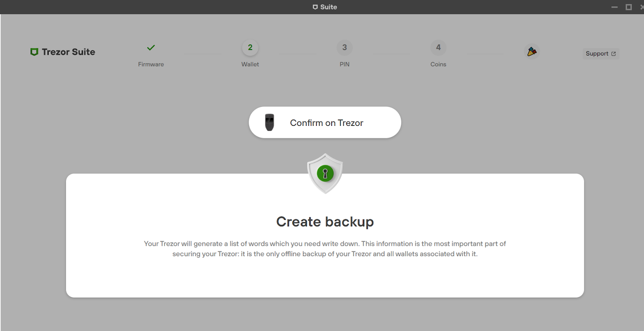Click the Firmware step label
The image size is (644, 331).
(151, 64)
